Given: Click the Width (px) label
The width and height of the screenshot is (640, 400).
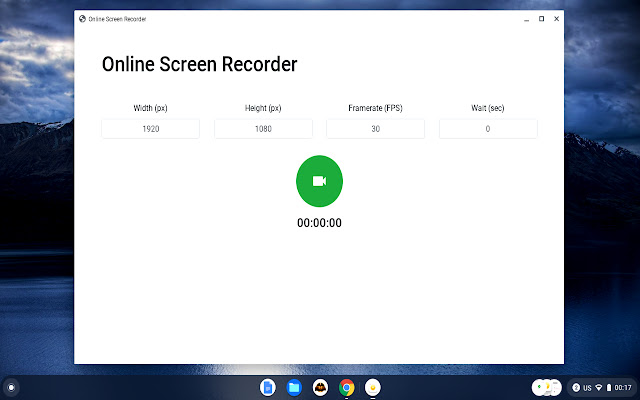Looking at the screenshot, I should [x=151, y=108].
